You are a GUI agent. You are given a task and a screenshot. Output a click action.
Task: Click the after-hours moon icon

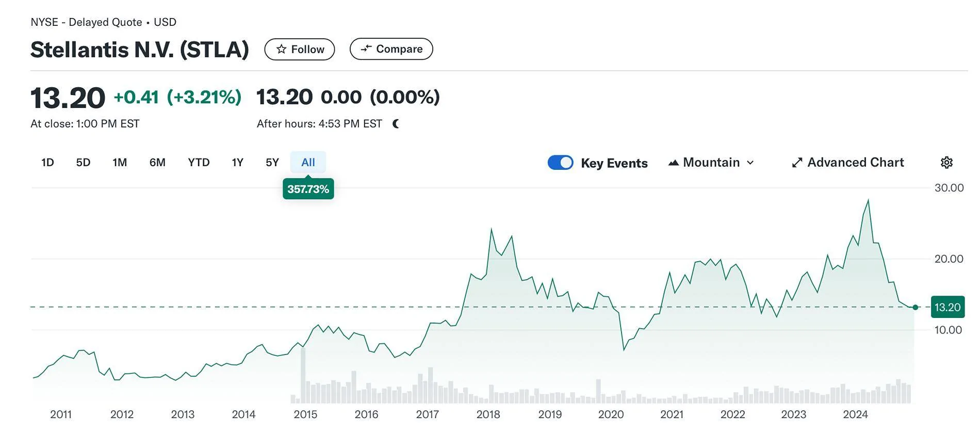click(396, 124)
